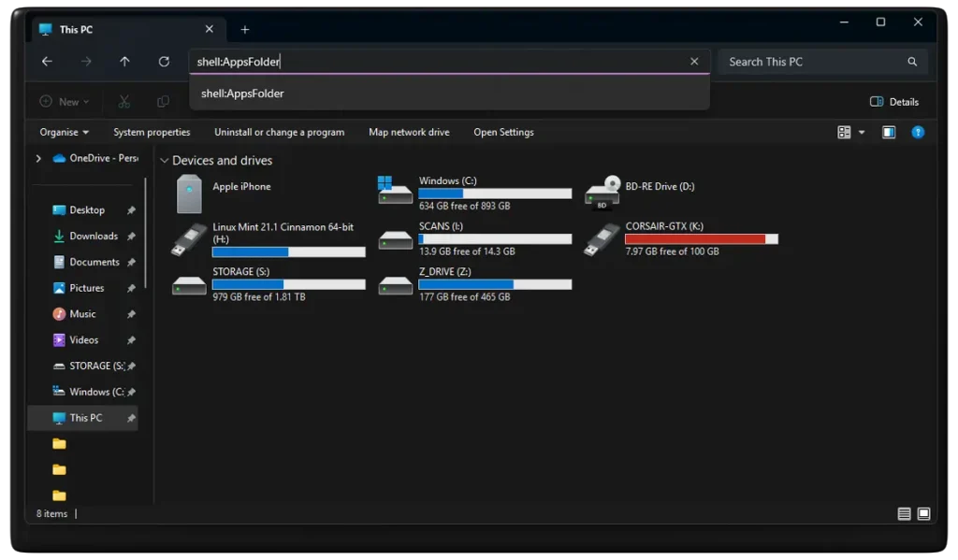Image resolution: width=958 pixels, height=560 pixels.
Task: Select the STORAGE (S:) drive icon
Action: coord(189,285)
